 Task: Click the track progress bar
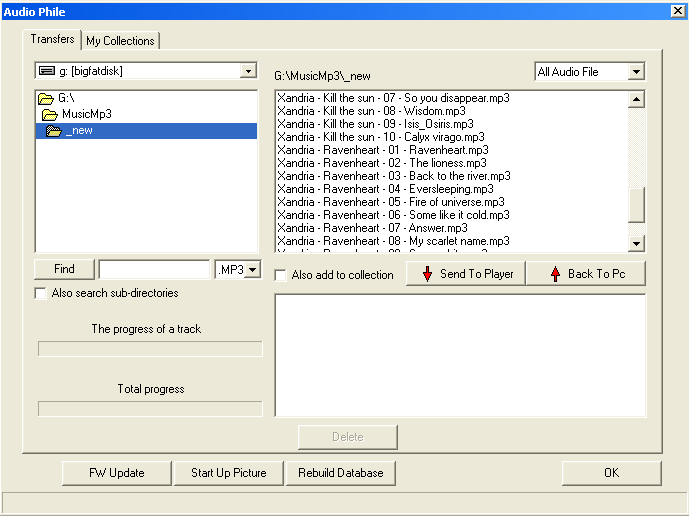point(150,349)
